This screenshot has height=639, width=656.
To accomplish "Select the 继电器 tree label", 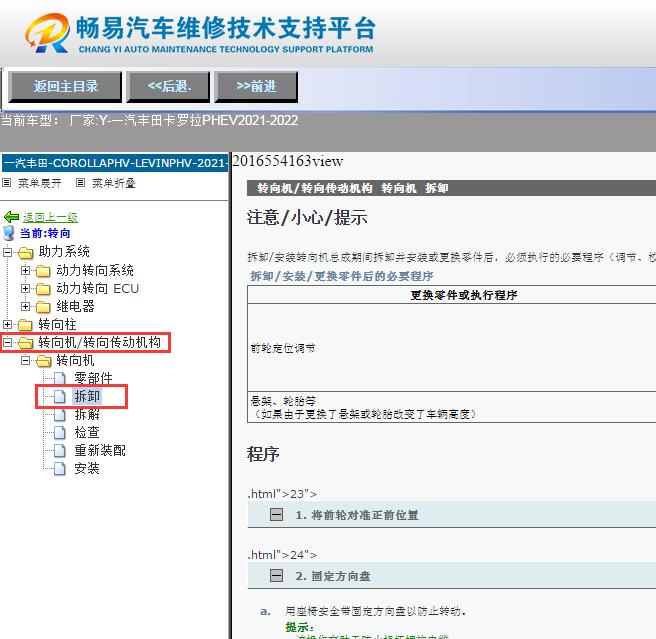I will [x=75, y=306].
